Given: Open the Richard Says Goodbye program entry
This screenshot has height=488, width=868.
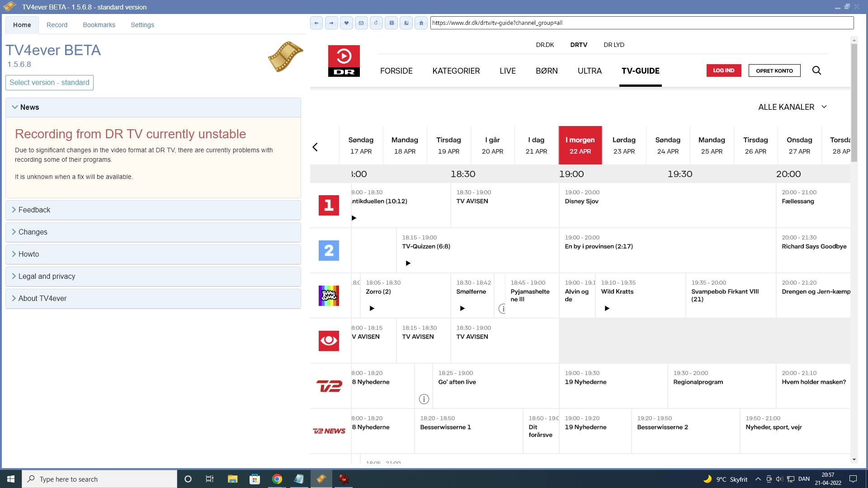Looking at the screenshot, I should tap(813, 250).
